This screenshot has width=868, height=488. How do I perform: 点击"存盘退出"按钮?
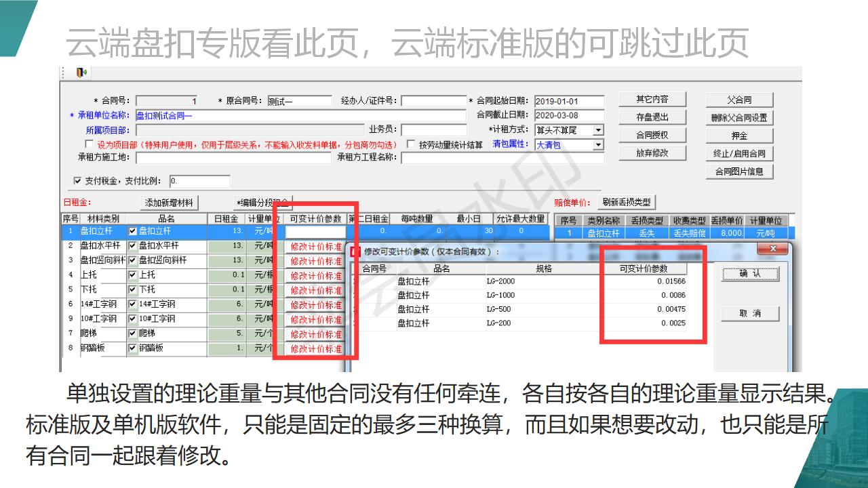click(652, 117)
